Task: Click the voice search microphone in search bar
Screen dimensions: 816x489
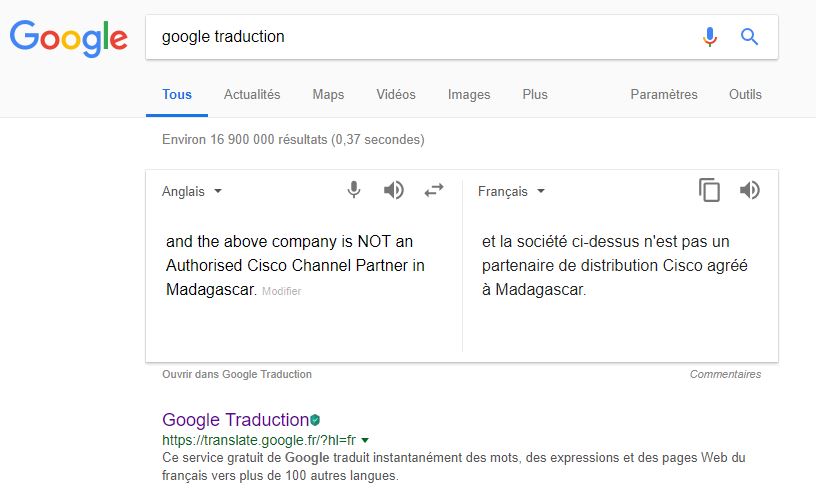Action: pyautogui.click(x=710, y=37)
